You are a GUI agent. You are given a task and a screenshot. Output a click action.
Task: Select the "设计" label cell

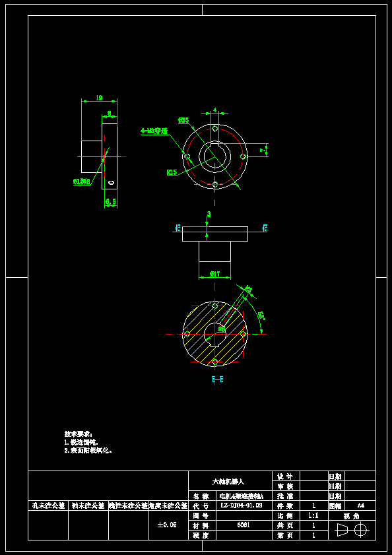point(286,476)
